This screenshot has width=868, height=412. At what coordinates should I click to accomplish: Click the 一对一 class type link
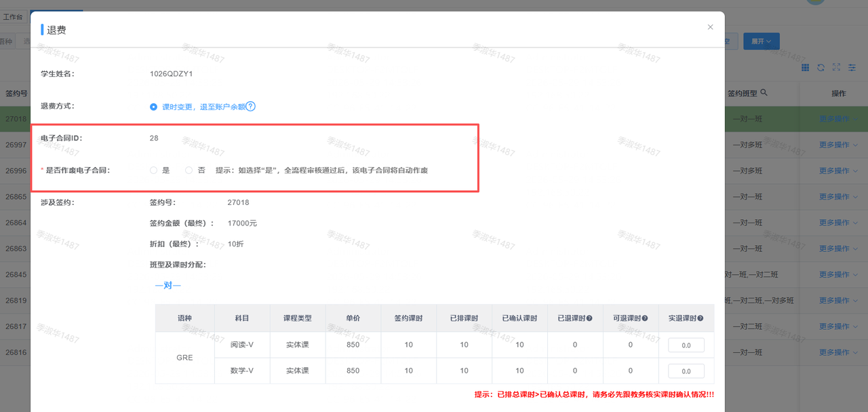[167, 286]
